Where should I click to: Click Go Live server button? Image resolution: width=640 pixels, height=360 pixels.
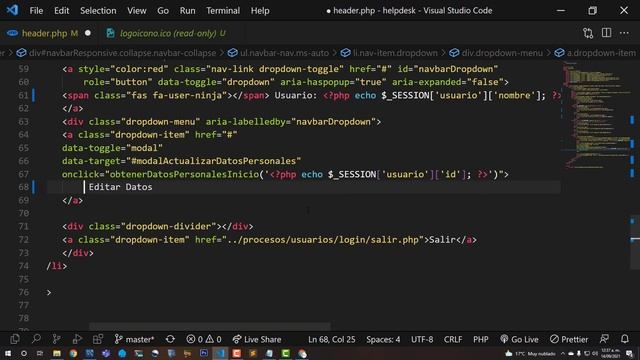[x=519, y=339]
